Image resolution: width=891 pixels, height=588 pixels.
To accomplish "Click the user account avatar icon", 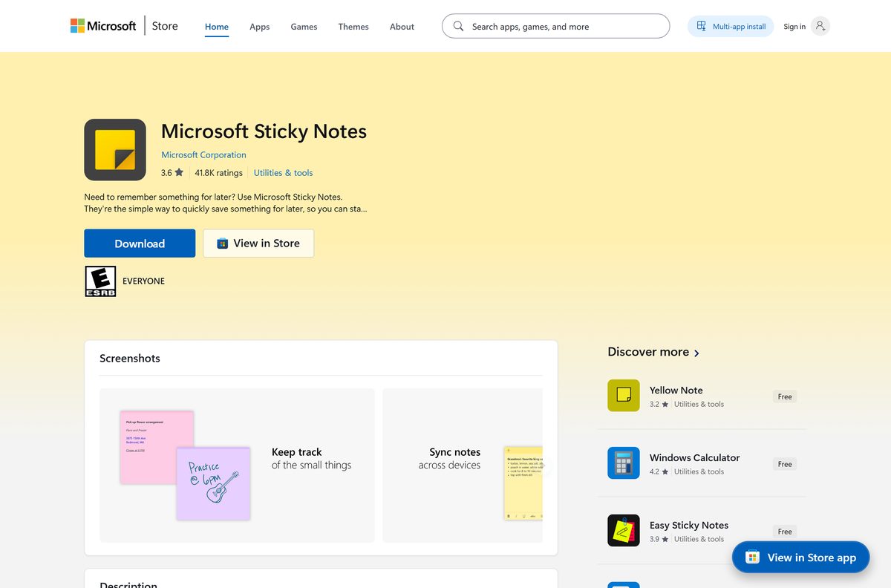I will pyautogui.click(x=820, y=27).
